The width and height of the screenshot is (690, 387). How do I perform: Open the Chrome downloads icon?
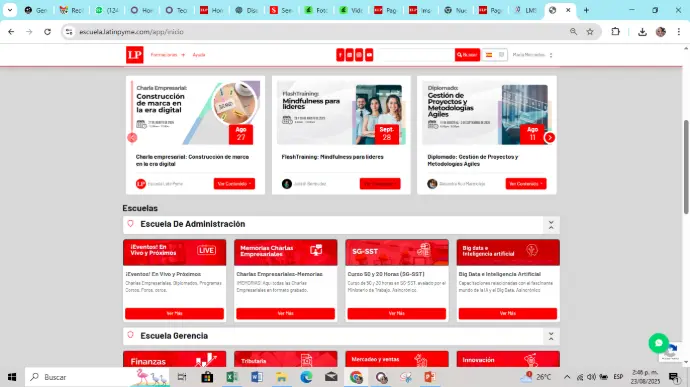[642, 32]
